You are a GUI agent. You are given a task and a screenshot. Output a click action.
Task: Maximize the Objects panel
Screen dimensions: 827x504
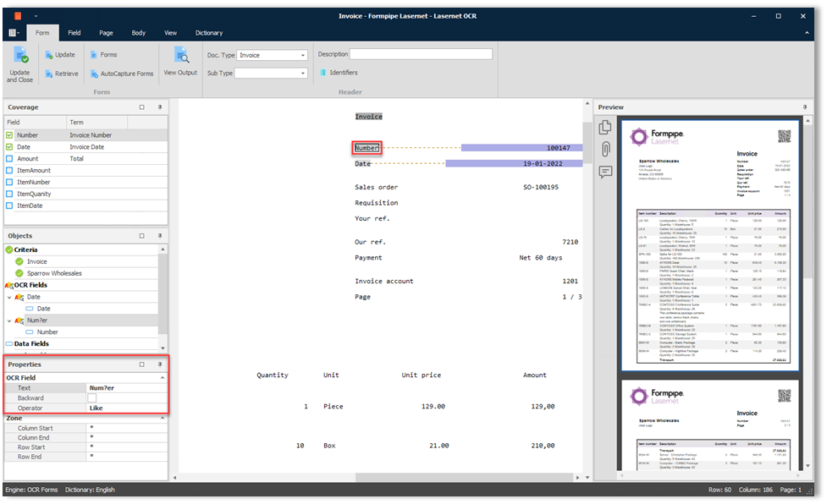[x=142, y=235]
